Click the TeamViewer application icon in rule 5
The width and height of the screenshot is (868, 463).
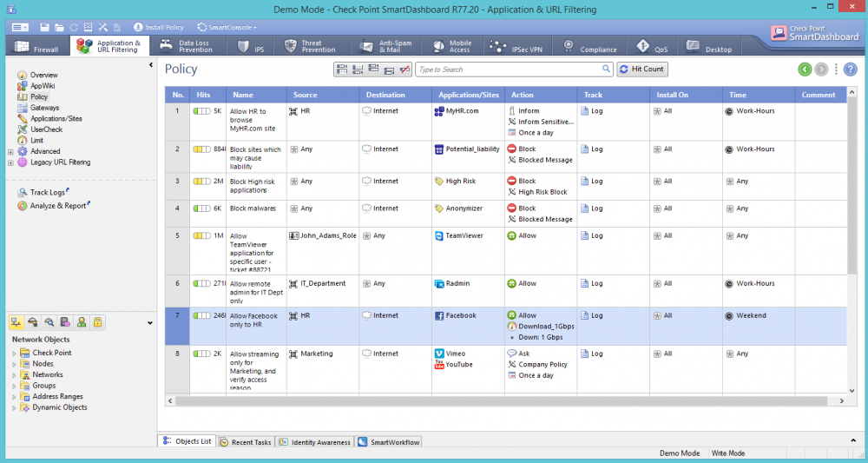(x=439, y=236)
